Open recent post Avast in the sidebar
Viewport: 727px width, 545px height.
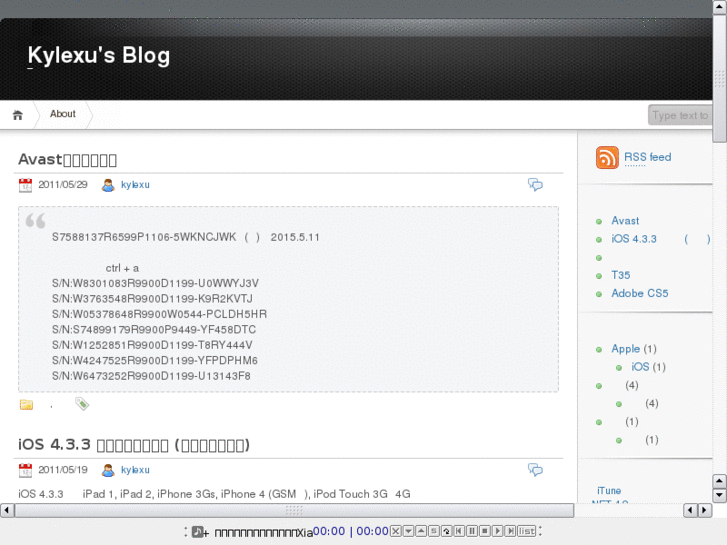tap(625, 221)
